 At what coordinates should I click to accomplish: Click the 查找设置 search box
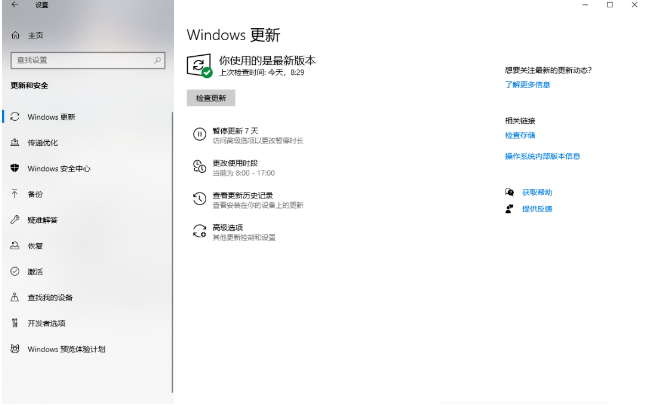80,61
